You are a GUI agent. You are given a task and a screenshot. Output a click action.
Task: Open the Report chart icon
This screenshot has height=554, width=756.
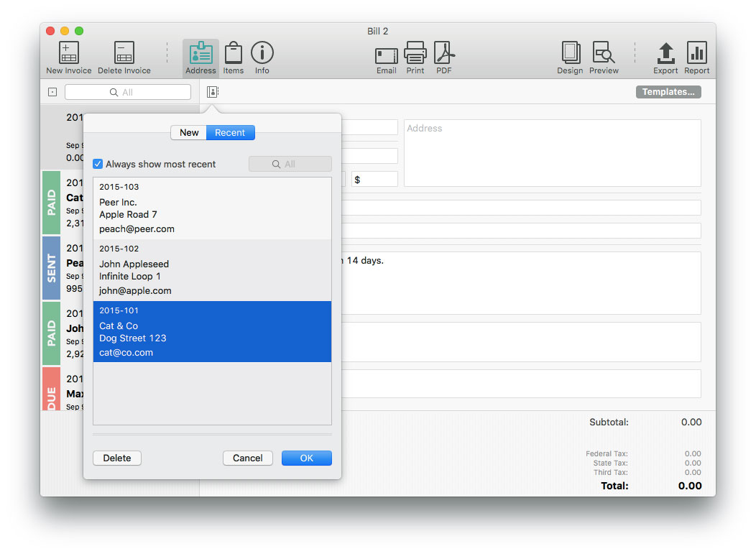pyautogui.click(x=696, y=52)
